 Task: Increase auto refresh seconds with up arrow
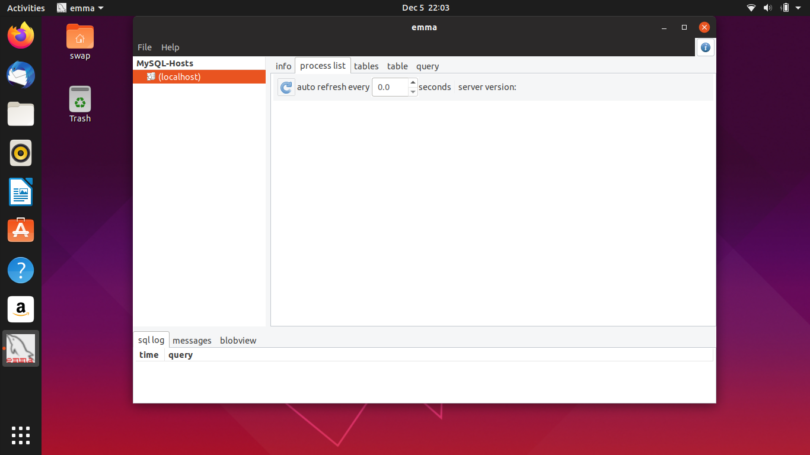[x=412, y=83]
